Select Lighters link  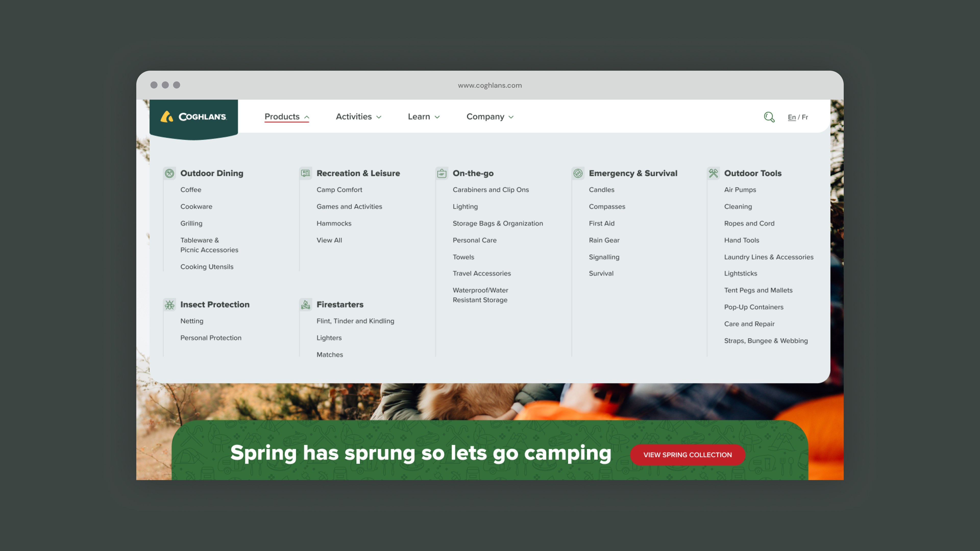click(329, 338)
